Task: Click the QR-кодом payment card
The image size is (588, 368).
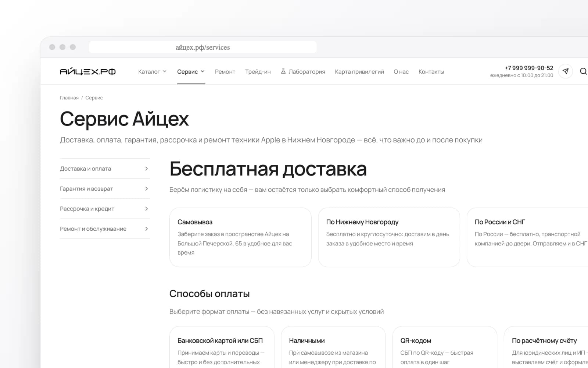Action: click(445, 347)
